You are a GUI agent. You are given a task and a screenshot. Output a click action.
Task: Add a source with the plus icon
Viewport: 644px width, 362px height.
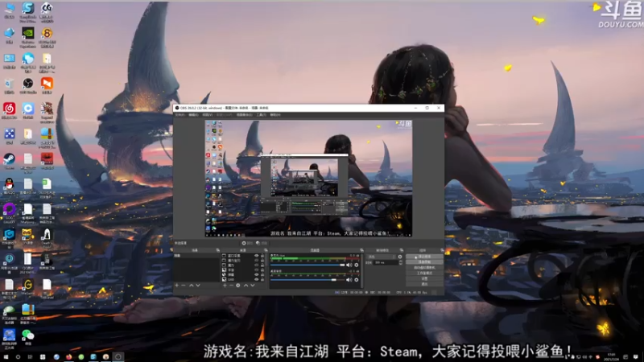225,286
